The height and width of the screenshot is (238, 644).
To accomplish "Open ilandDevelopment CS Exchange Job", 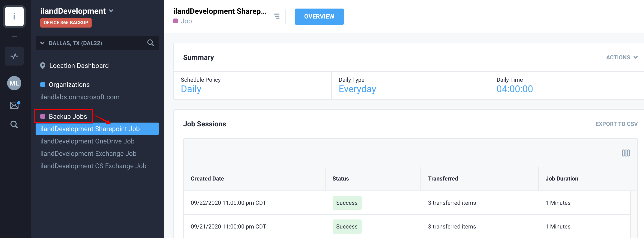I will [93, 166].
